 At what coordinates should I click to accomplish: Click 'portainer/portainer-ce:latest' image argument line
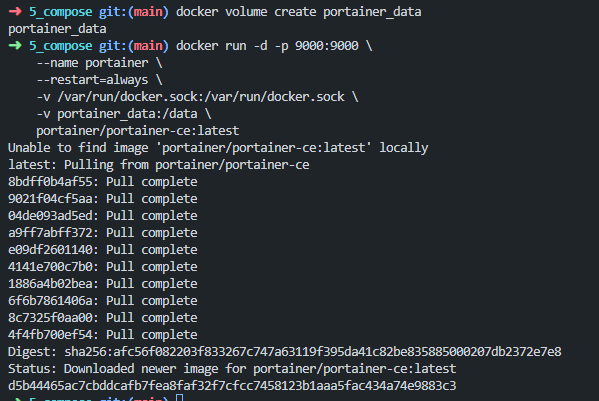click(x=138, y=131)
